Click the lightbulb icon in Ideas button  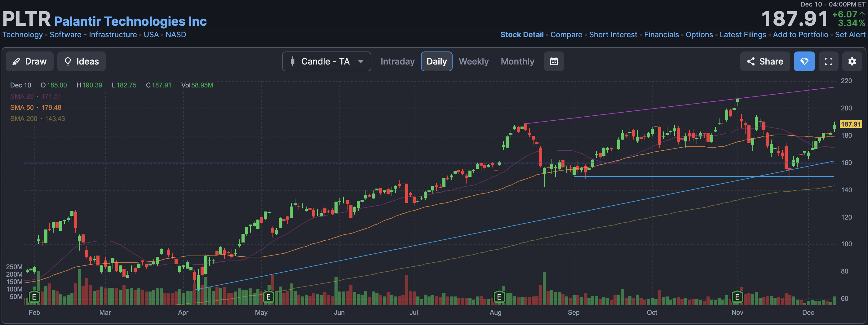click(x=68, y=61)
